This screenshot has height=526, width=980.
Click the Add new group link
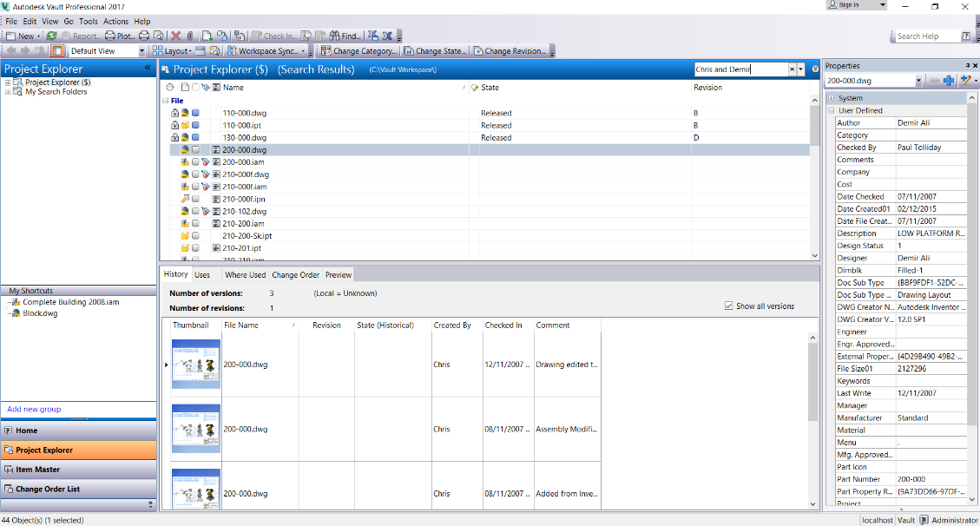[x=34, y=409]
